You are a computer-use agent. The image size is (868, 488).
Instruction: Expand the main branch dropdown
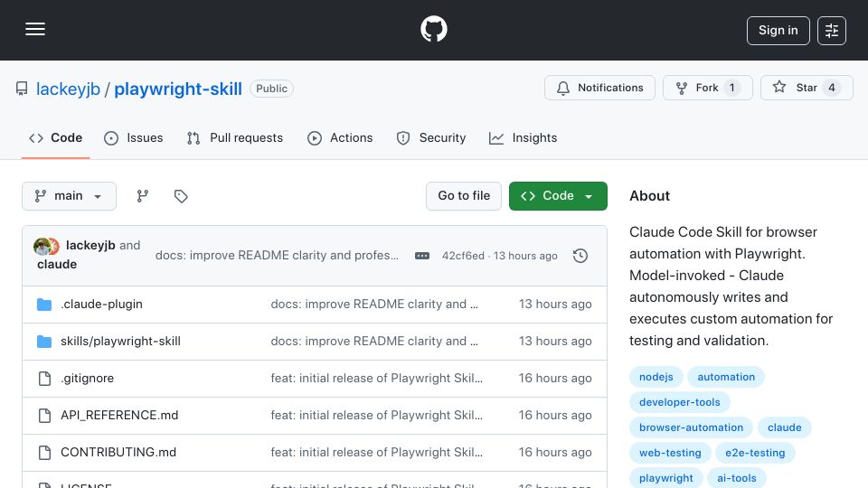(70, 196)
